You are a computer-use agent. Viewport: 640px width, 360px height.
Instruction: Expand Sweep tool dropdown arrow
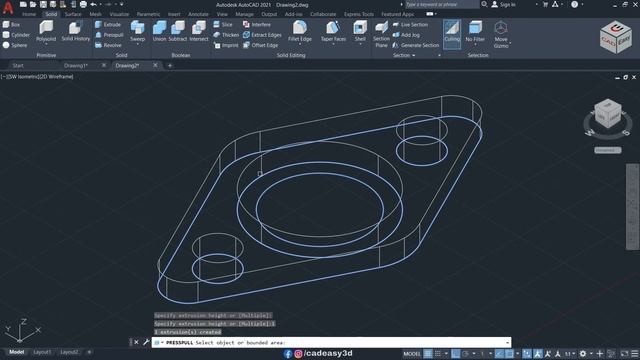138,44
